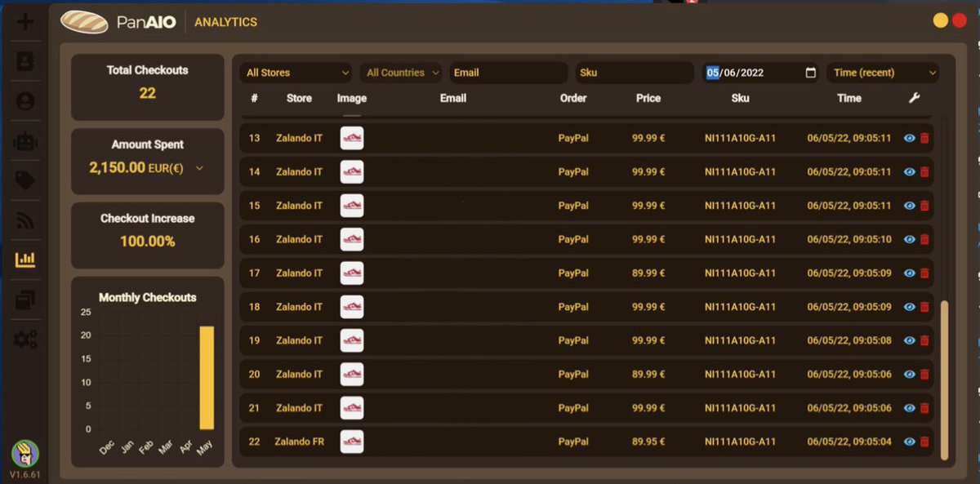The width and height of the screenshot is (980, 484).
Task: Open shoe thumbnail in Zalando FR row
Action: (x=352, y=442)
